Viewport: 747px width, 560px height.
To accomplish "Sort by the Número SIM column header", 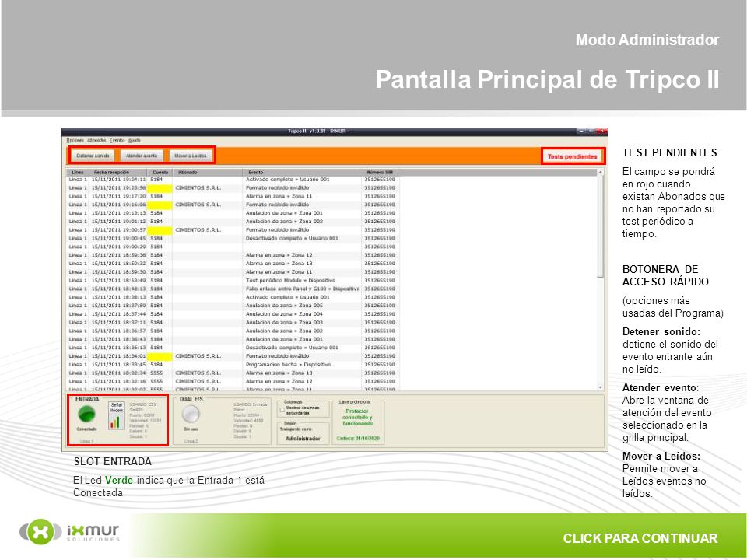I will point(381,173).
